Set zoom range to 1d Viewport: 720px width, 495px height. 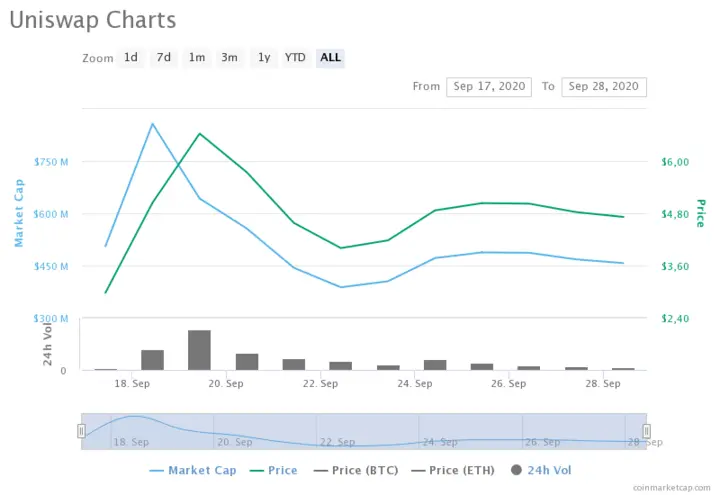click(x=131, y=58)
